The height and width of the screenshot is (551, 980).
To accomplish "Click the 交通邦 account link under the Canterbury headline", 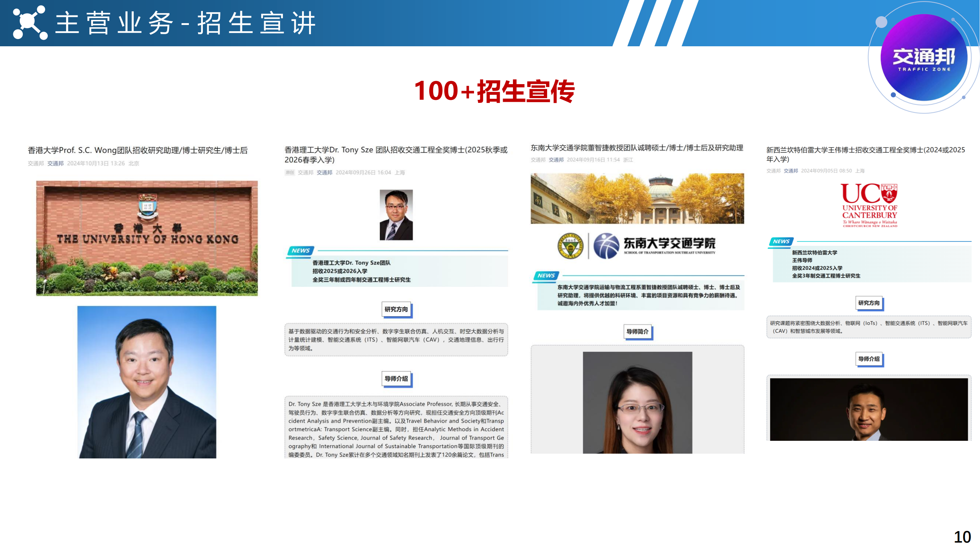I will pyautogui.click(x=791, y=171).
